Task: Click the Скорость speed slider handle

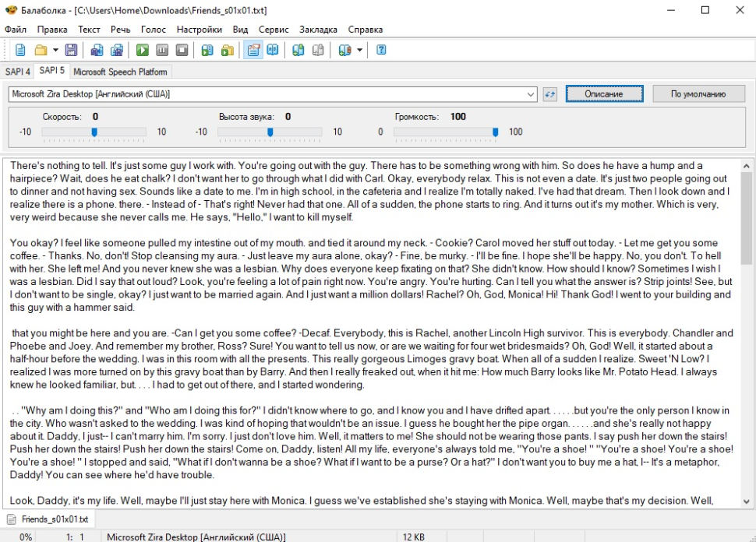Action: coord(94,132)
